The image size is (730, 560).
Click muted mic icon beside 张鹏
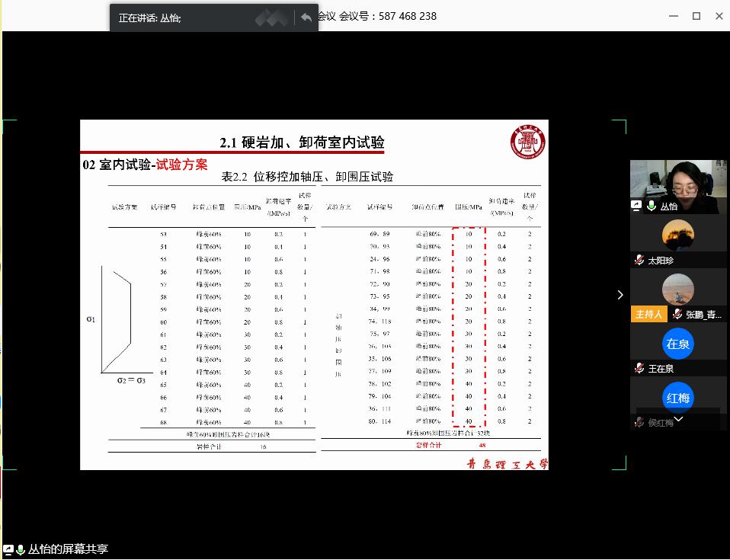[x=676, y=315]
